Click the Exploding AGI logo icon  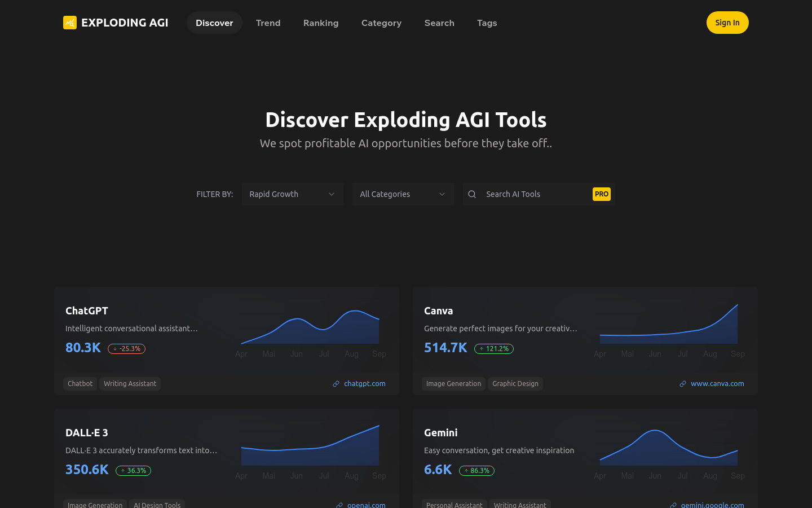tap(70, 23)
